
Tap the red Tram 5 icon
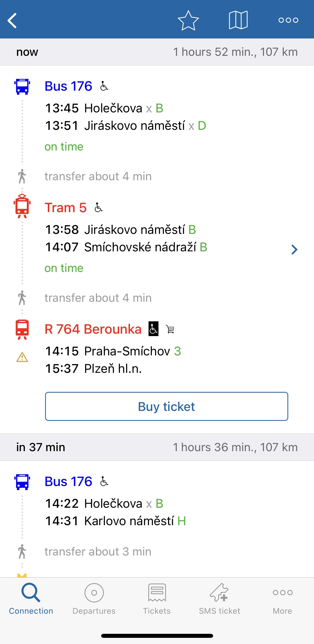22,206
